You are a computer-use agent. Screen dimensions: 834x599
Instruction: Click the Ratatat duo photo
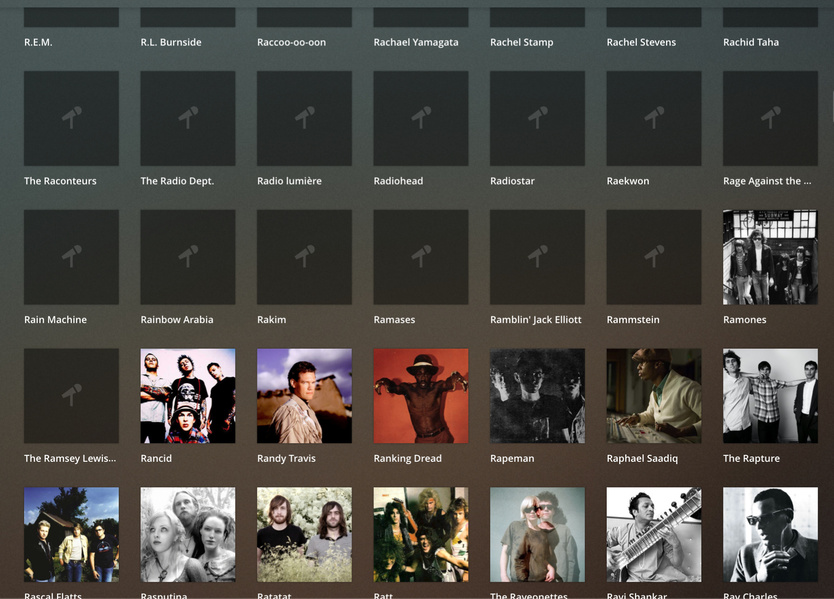point(304,535)
